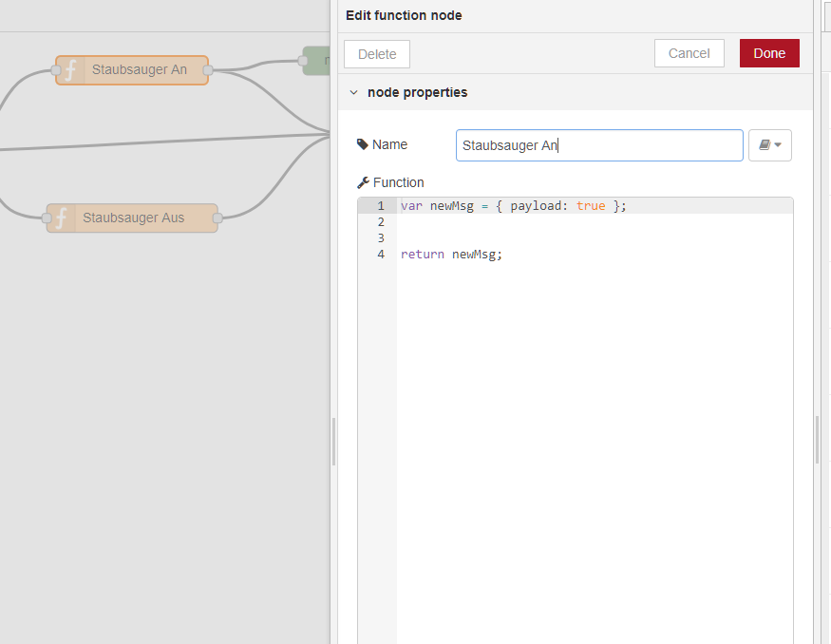831x644 pixels.
Task: Click the output port of Staubsauger Aus node
Action: tap(217, 218)
